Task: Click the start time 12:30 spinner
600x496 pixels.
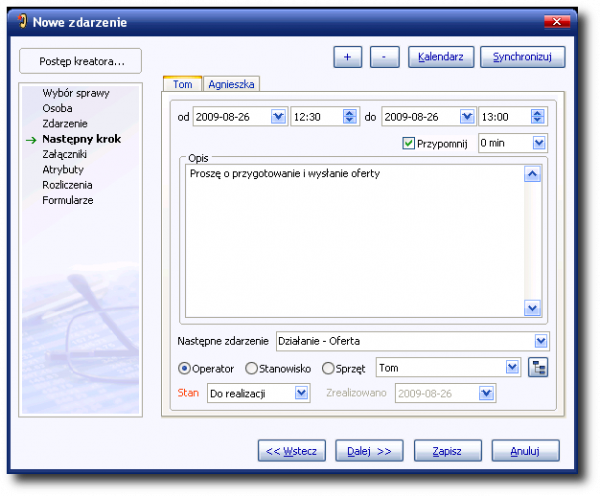Action: [349, 117]
